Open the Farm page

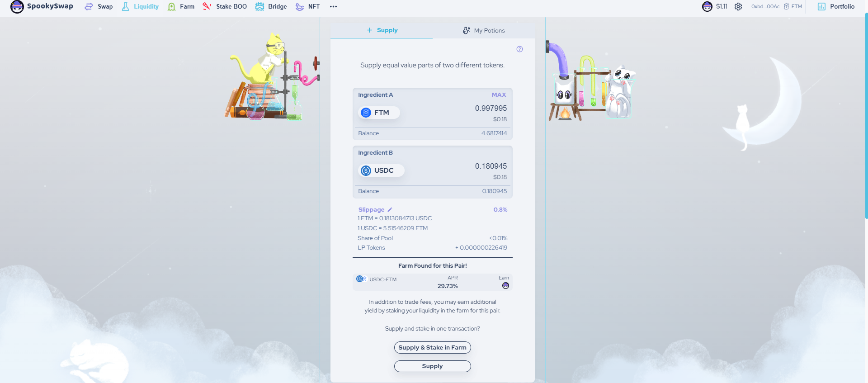[181, 6]
